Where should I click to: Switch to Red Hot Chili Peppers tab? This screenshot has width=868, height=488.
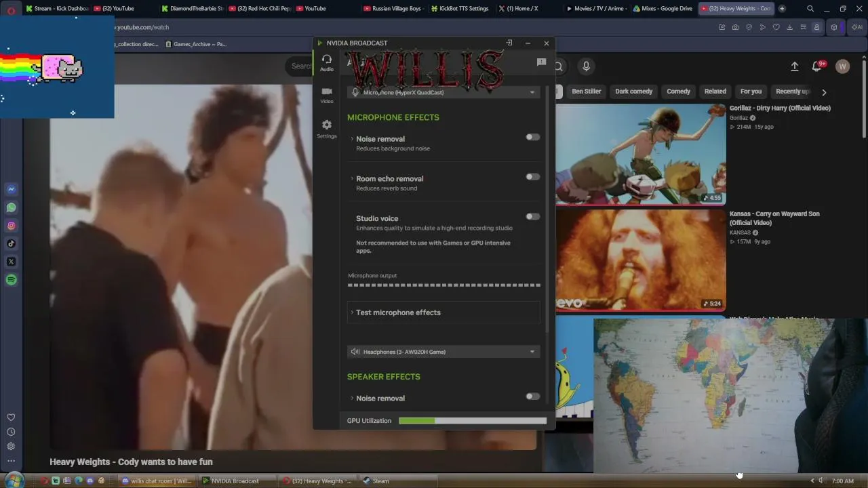click(260, 9)
